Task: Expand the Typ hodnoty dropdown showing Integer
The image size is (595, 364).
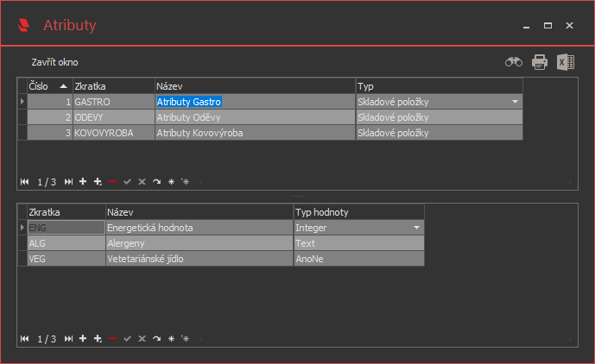Action: pos(417,228)
